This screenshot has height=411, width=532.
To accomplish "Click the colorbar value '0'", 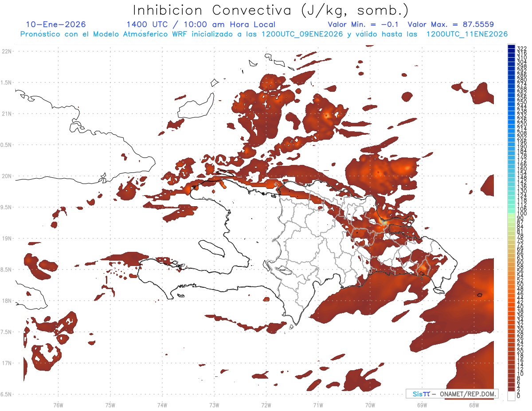I will pos(519,396).
